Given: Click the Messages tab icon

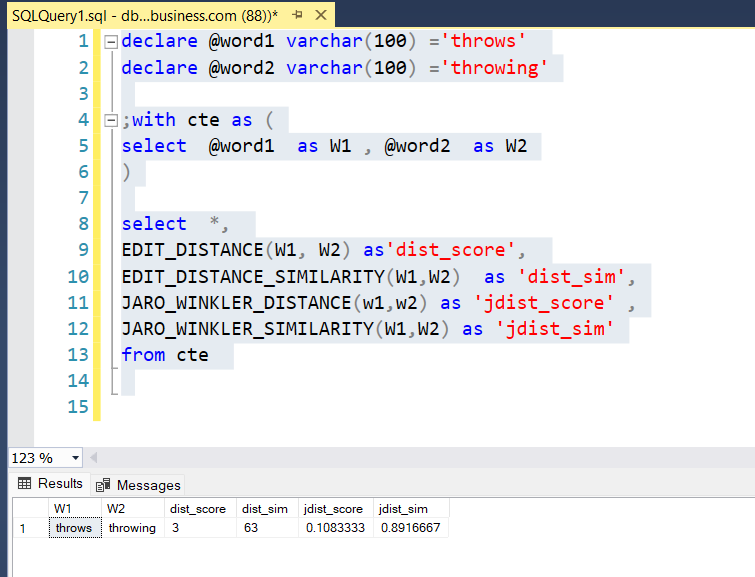Looking at the screenshot, I should click(103, 485).
